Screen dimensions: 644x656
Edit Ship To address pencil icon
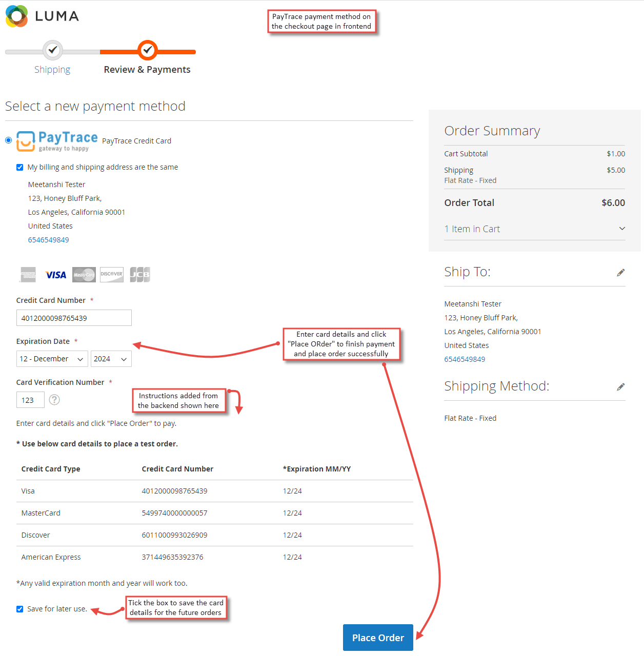coord(621,273)
